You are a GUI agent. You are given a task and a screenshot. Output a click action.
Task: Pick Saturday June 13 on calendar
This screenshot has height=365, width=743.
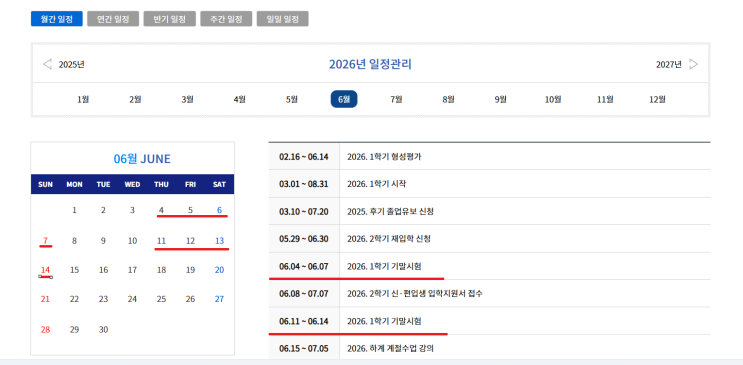click(x=219, y=241)
